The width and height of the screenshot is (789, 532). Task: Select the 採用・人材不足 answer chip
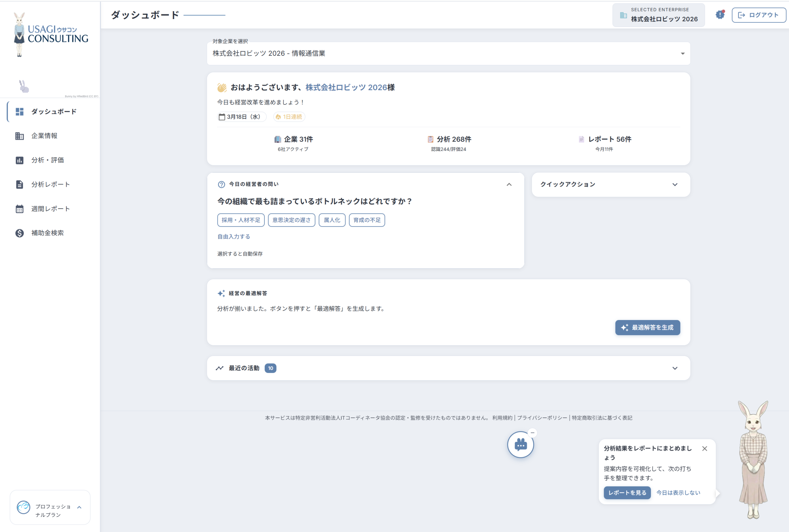point(241,220)
